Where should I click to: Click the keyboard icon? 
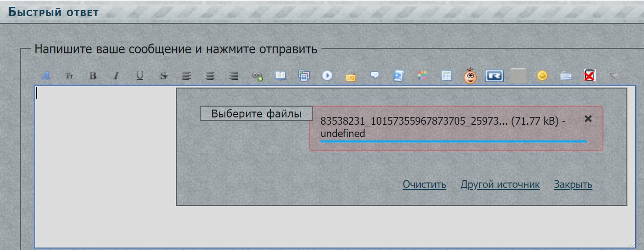(566, 76)
